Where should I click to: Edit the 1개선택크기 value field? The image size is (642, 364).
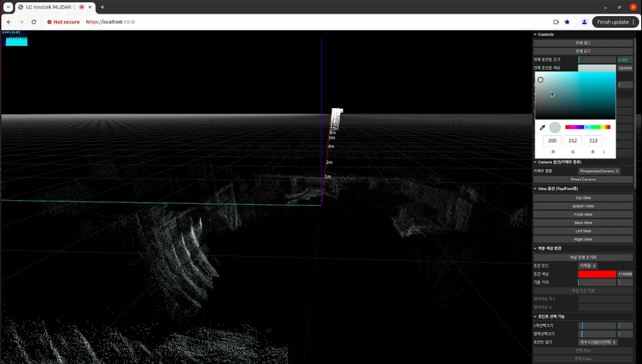625,326
